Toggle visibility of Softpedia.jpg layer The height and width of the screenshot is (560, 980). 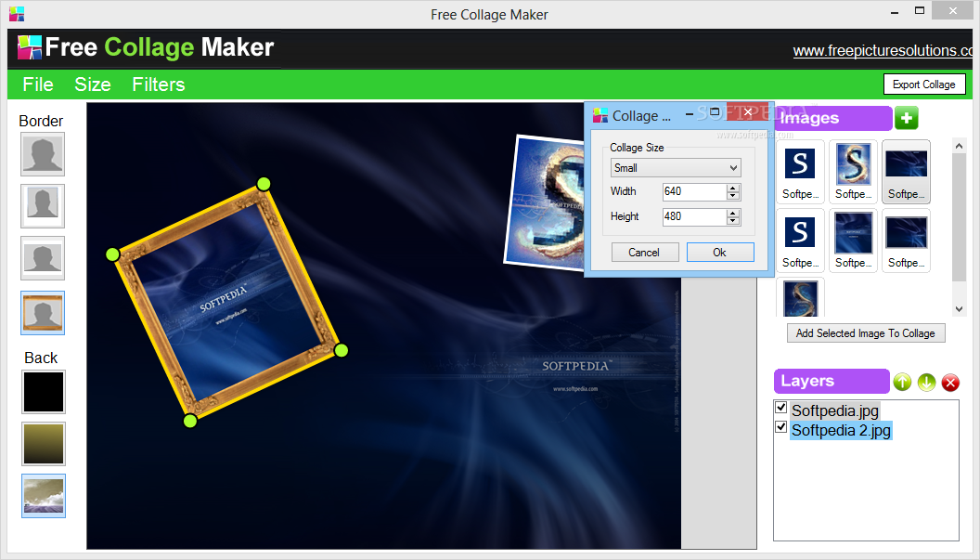tap(780, 408)
